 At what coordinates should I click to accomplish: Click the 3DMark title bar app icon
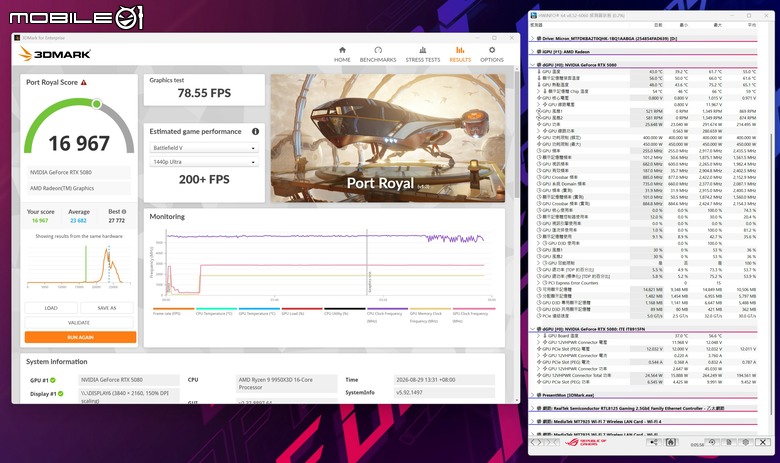17,38
